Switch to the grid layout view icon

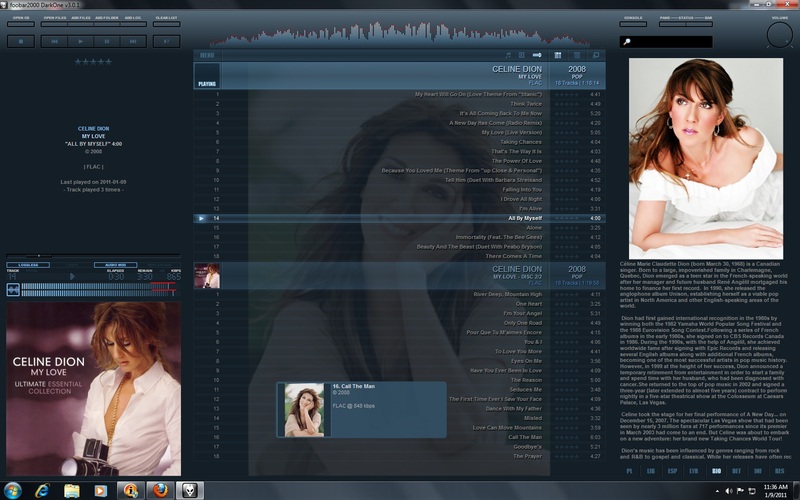(x=558, y=55)
